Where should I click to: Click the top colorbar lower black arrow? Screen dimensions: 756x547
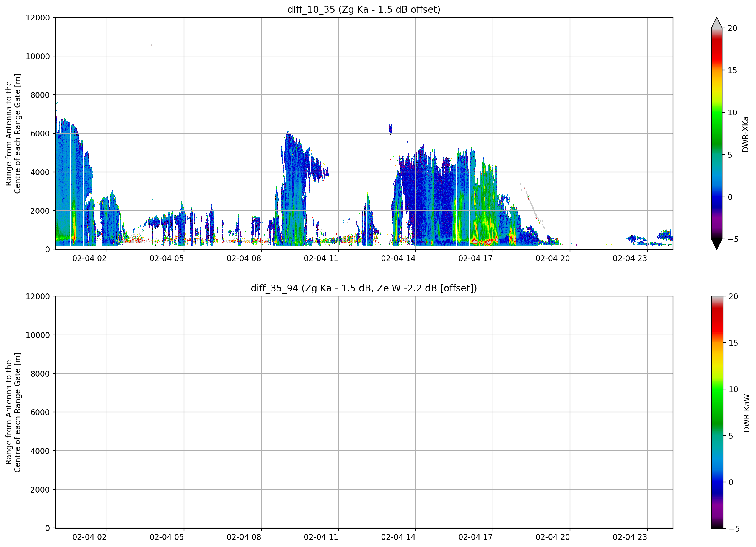tap(717, 244)
